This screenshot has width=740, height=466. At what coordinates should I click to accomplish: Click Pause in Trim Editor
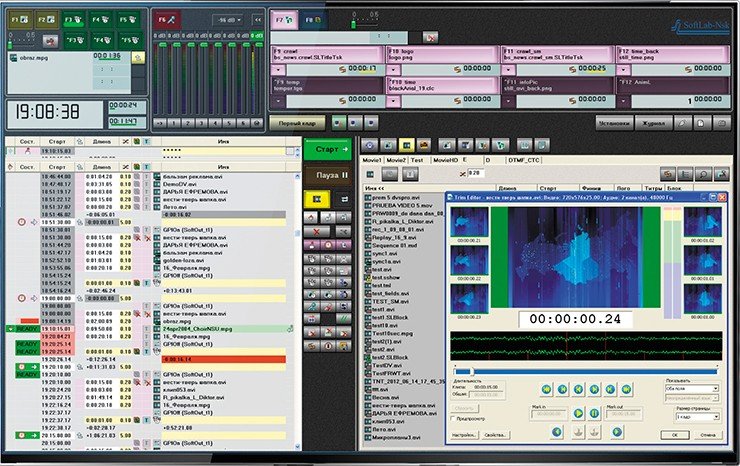click(594, 414)
